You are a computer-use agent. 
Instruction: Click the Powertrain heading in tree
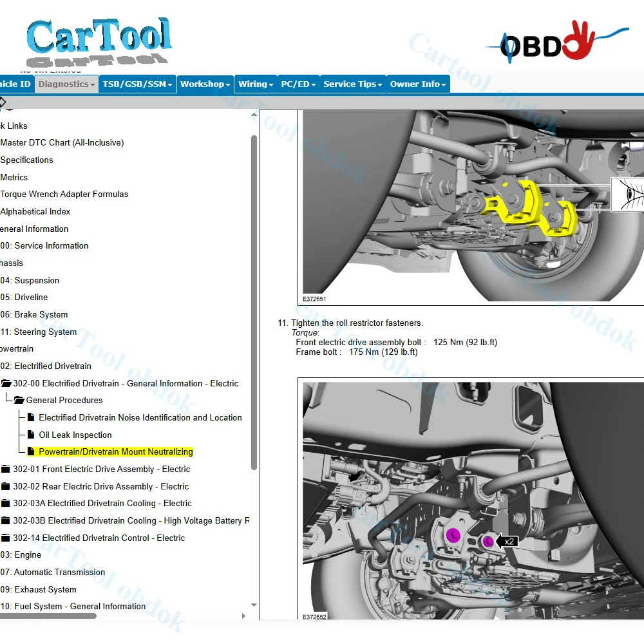coord(17,348)
